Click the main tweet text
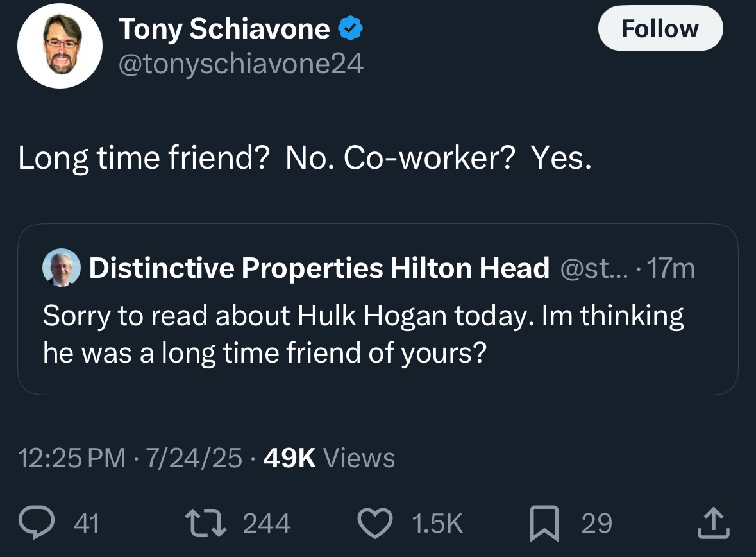756x557 pixels. coord(305,159)
